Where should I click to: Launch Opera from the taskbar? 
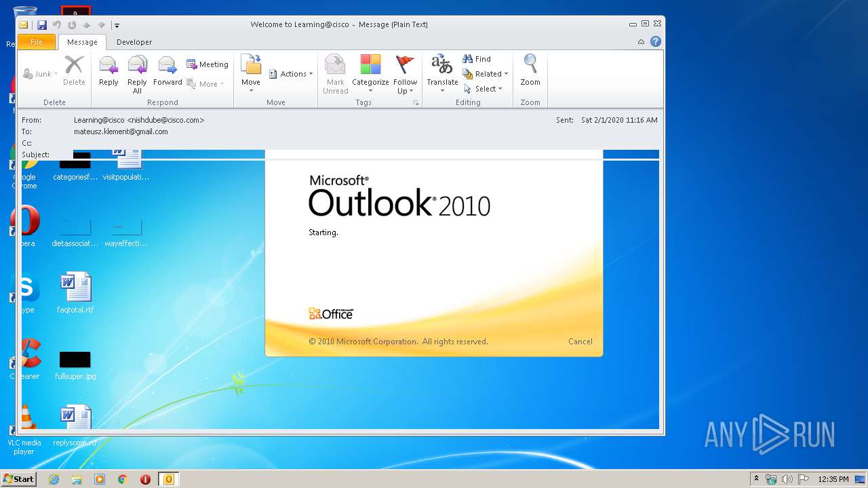click(x=145, y=479)
